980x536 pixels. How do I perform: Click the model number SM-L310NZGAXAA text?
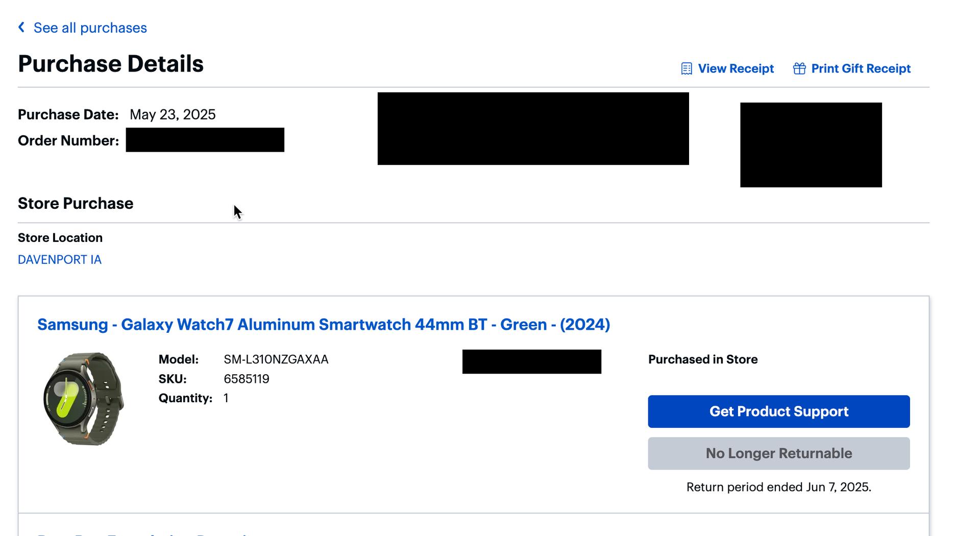(276, 359)
